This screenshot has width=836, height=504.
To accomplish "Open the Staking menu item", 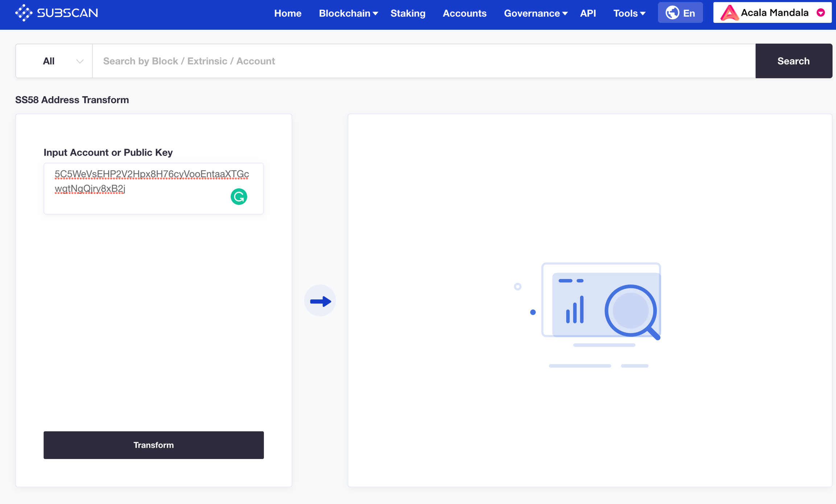I will coord(408,13).
